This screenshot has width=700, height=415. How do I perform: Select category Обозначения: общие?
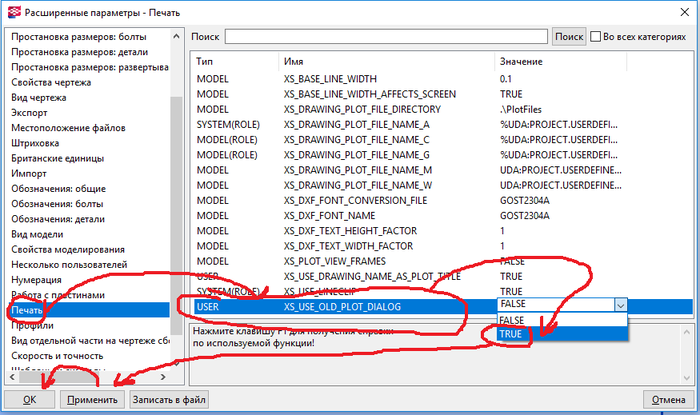(58, 188)
